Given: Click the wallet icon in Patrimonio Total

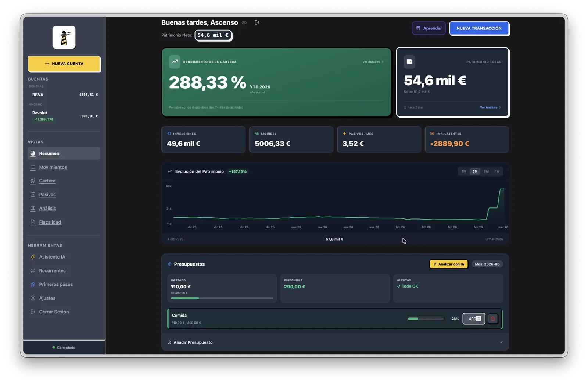Looking at the screenshot, I should [x=409, y=61].
